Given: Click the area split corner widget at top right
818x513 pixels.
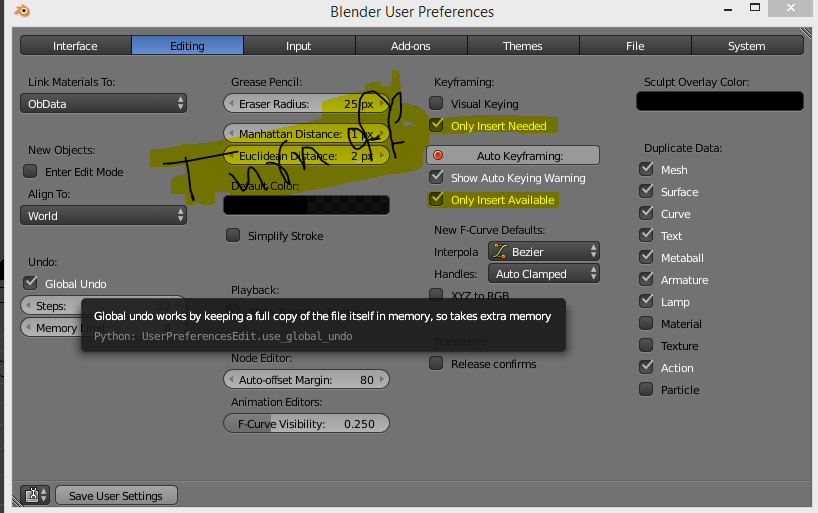Looking at the screenshot, I should tap(806, 33).
